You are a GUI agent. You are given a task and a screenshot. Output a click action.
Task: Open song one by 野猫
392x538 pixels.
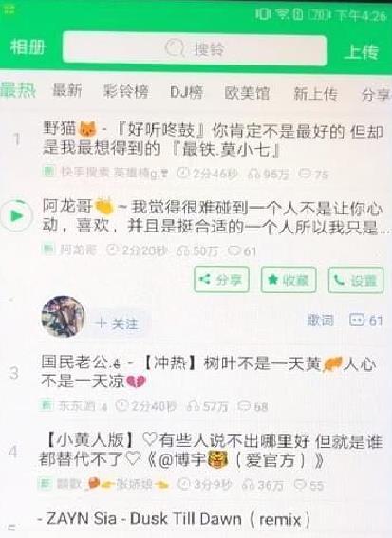213,139
